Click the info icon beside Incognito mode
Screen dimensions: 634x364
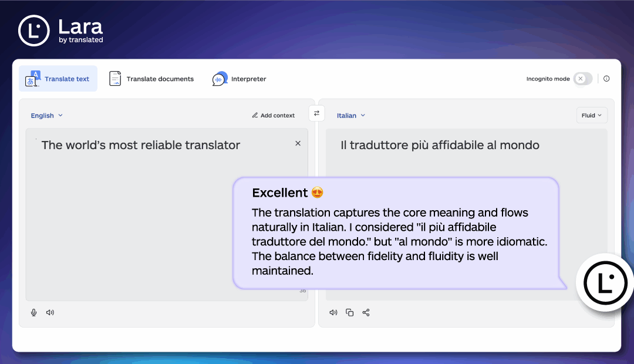point(606,79)
